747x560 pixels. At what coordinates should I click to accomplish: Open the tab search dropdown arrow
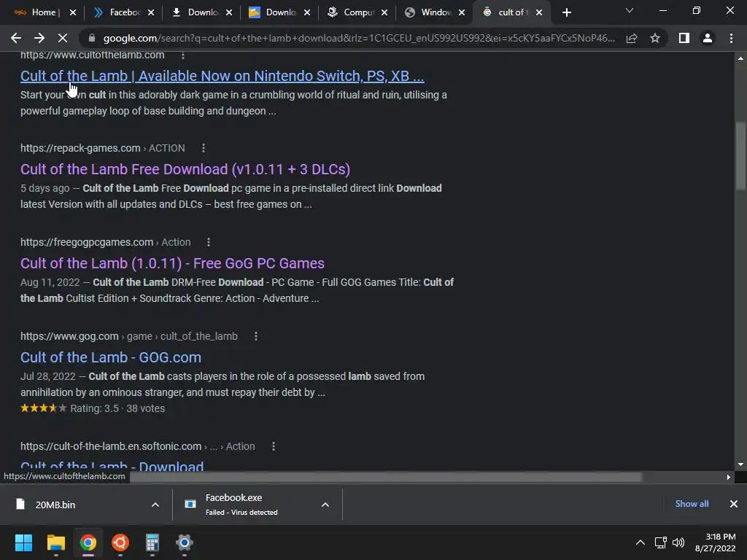pos(630,10)
